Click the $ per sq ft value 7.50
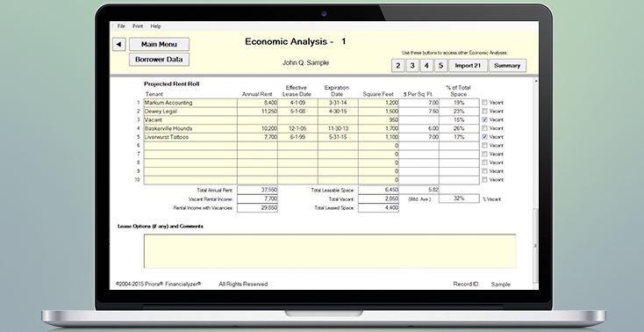The image size is (644, 332). point(419,112)
